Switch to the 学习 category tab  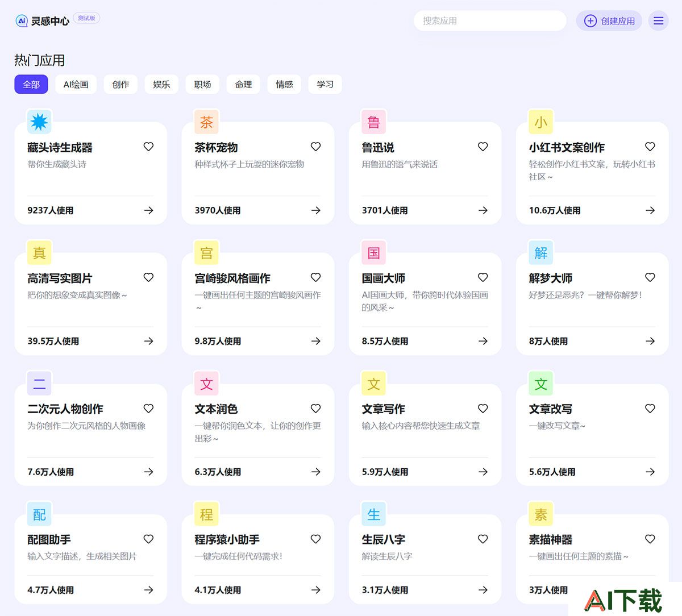pyautogui.click(x=325, y=84)
